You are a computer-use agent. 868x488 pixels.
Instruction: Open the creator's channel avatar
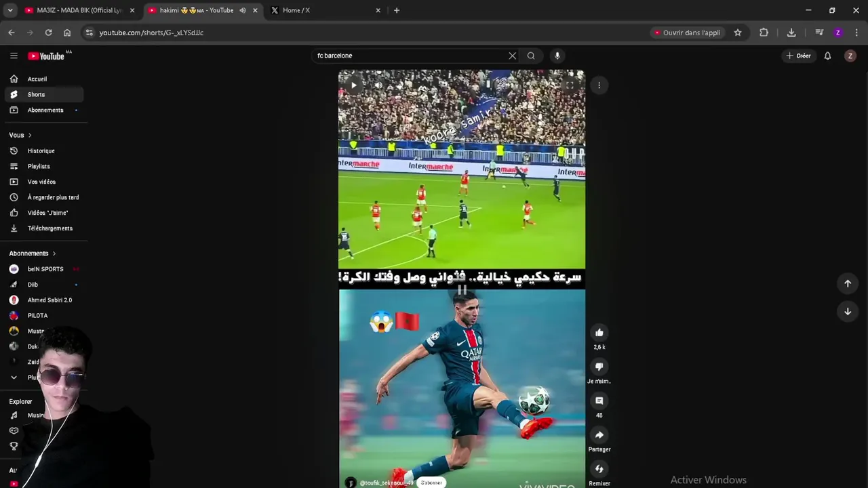[351, 483]
